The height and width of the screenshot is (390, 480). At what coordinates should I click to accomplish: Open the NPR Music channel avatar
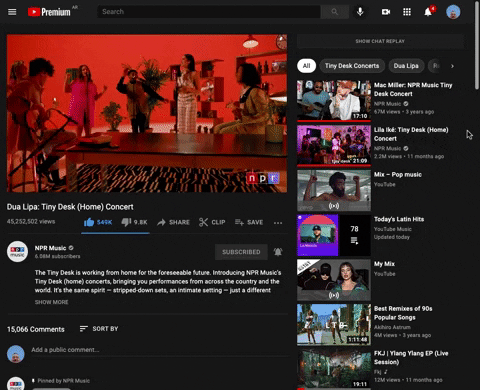(17, 252)
